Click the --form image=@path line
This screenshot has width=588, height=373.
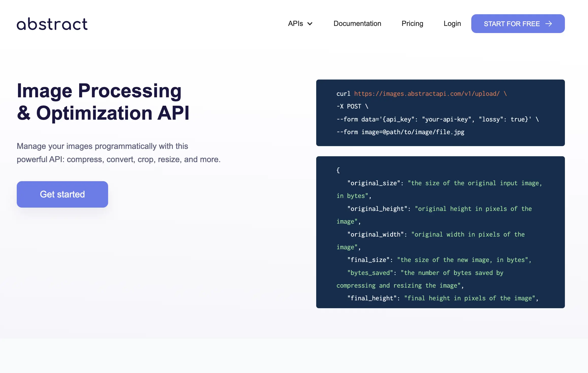(x=400, y=132)
